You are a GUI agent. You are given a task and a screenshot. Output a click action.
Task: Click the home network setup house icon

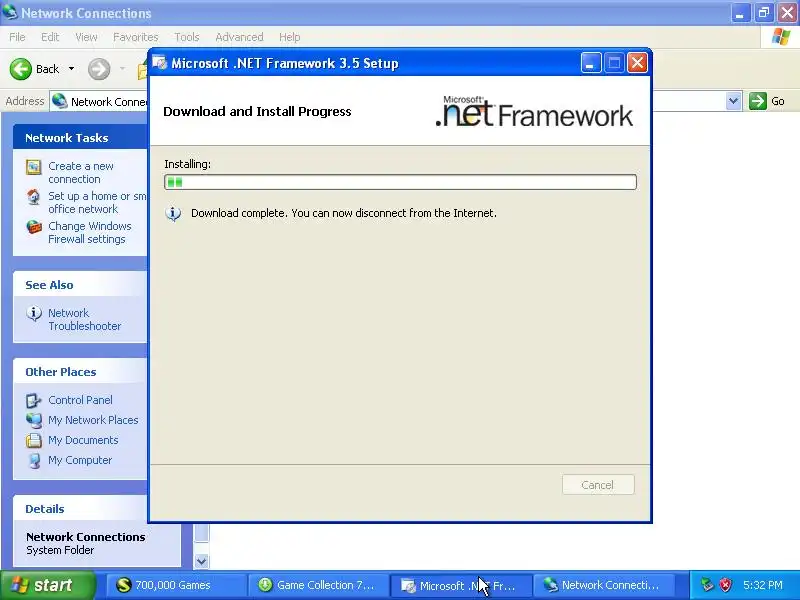click(34, 197)
